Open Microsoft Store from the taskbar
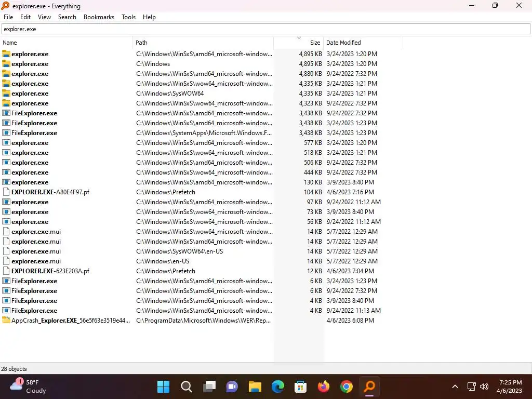This screenshot has height=399, width=532. click(x=301, y=387)
